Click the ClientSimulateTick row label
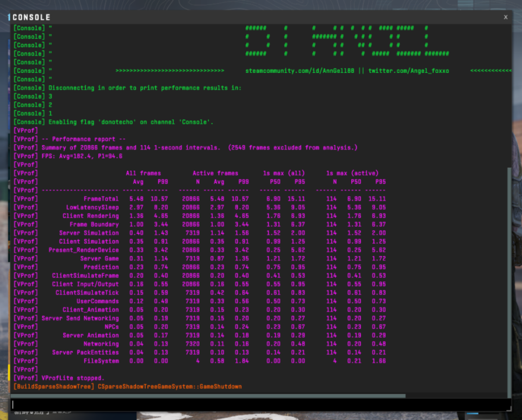The height and width of the screenshot is (420, 522). tap(87, 293)
